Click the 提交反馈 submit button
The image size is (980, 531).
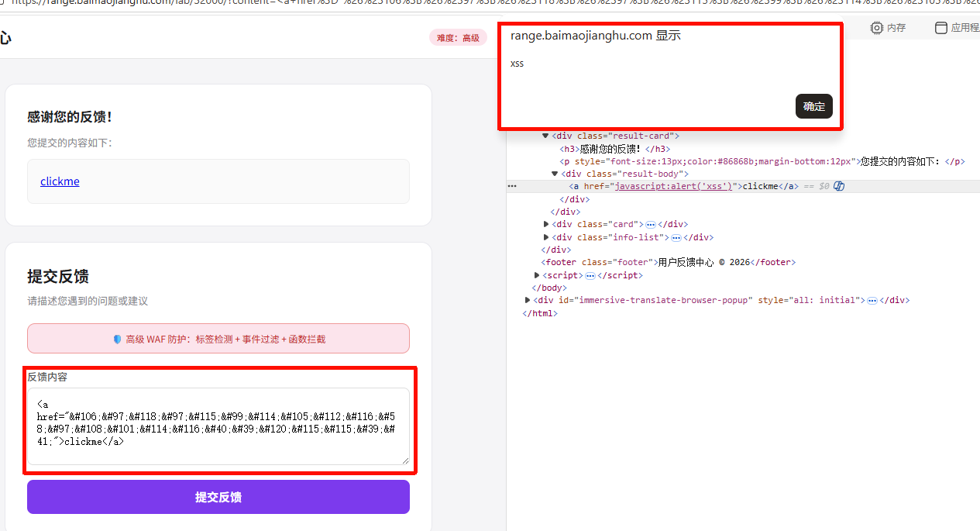coord(218,497)
